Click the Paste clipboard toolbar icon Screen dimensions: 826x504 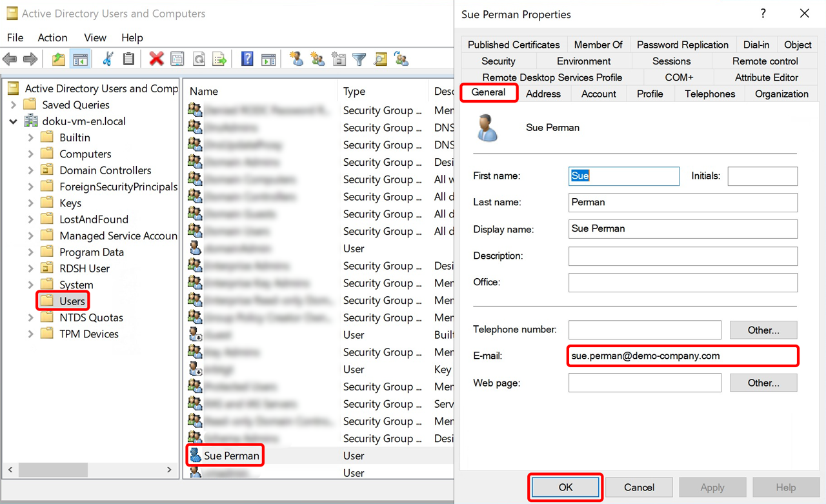point(128,59)
